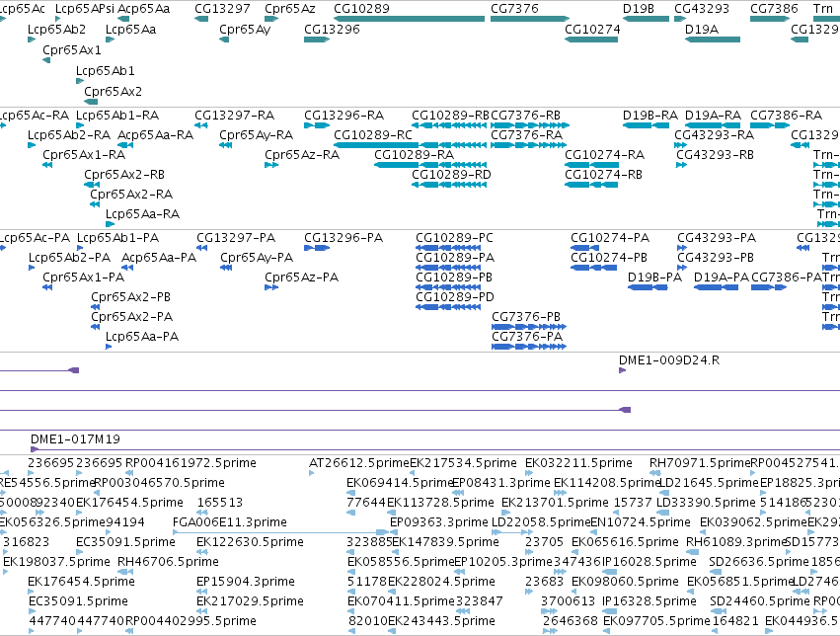Image resolution: width=840 pixels, height=636 pixels.
Task: Select the CG13296-PA protein label
Action: click(x=344, y=238)
